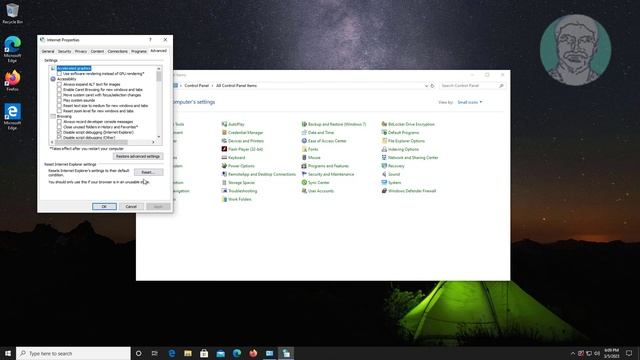Cancel the Internet Properties dialog
The height and width of the screenshot is (360, 640).
tap(131, 207)
